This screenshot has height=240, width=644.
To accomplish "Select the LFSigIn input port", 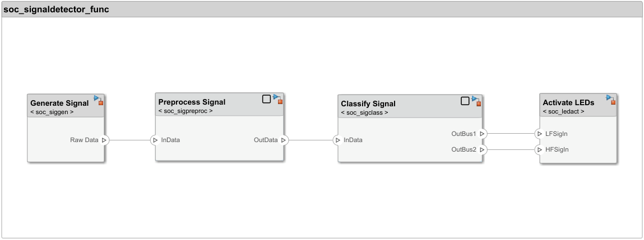I will 539,134.
